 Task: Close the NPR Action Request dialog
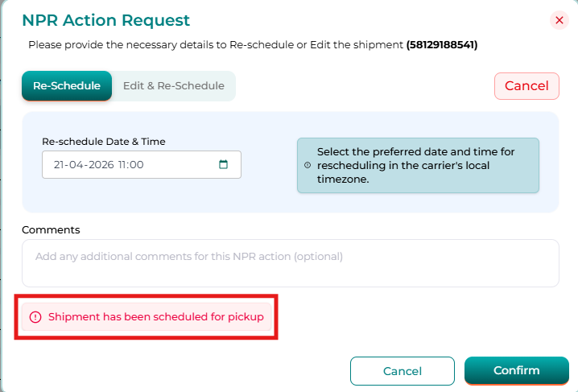tap(559, 20)
